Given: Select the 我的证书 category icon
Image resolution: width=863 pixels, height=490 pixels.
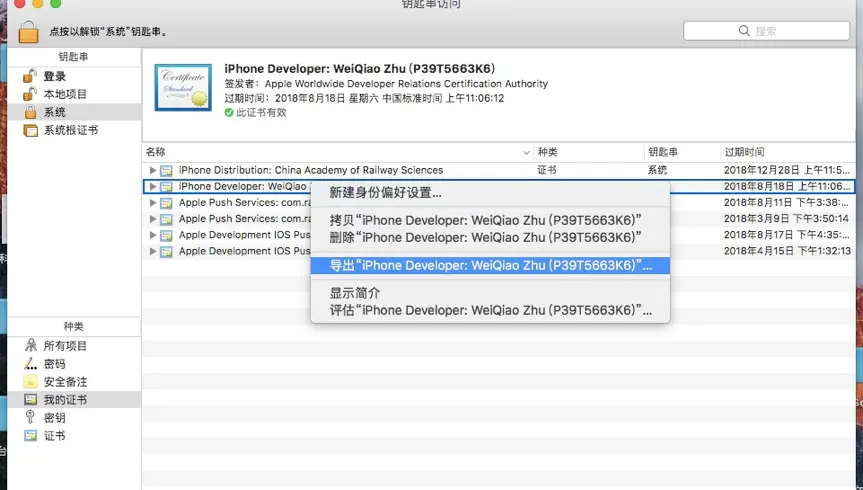Looking at the screenshot, I should [x=30, y=400].
